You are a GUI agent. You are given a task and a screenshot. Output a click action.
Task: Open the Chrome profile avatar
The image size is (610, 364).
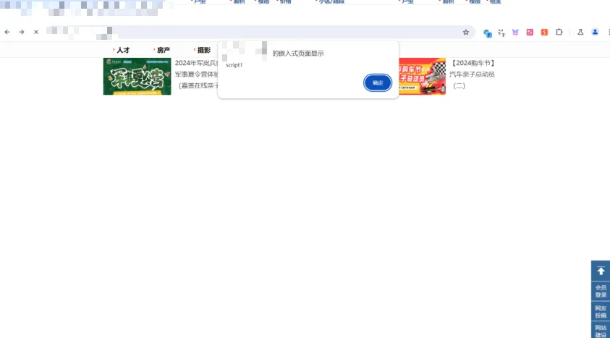595,32
